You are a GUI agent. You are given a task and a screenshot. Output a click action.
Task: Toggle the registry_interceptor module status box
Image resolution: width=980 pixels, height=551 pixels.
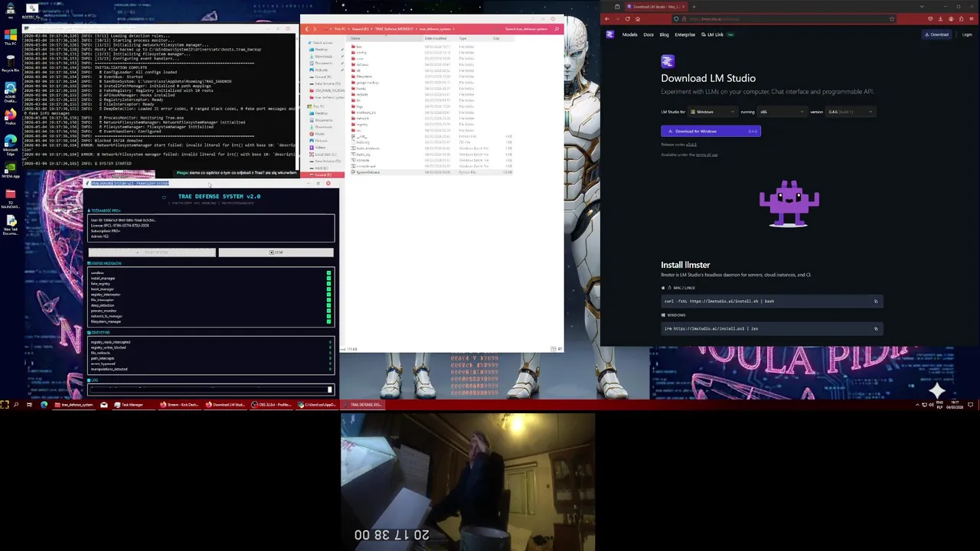point(328,295)
